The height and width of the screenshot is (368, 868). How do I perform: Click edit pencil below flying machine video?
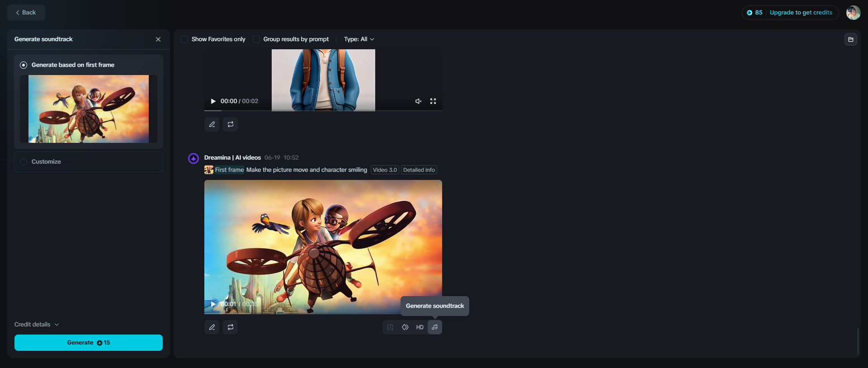212,327
